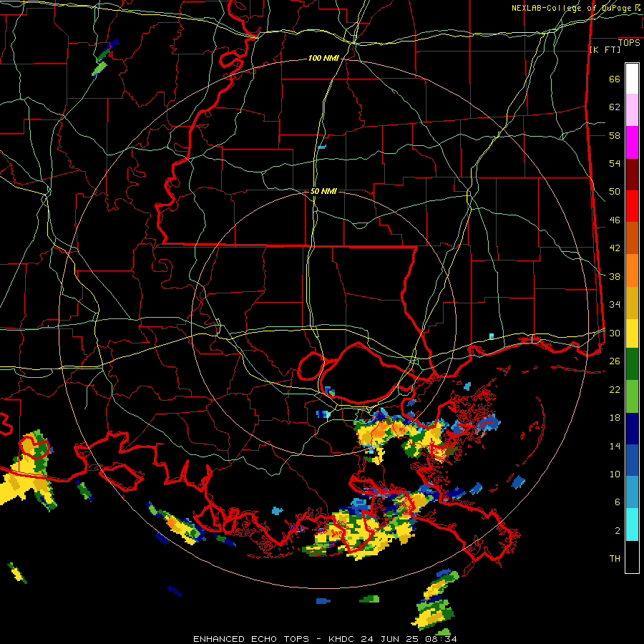Click the 'NEXLAB-College of DuPage' credit text
The width and height of the screenshot is (644, 644).
pyautogui.click(x=572, y=8)
